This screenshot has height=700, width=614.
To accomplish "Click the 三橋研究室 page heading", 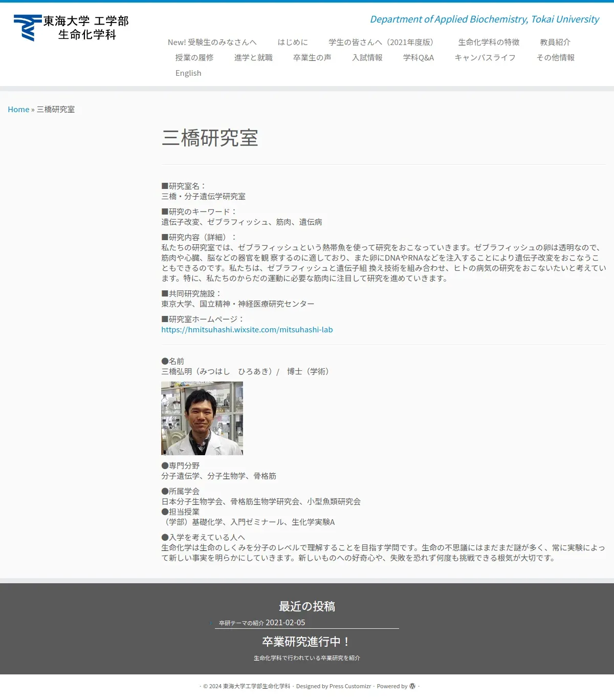I will click(x=210, y=138).
